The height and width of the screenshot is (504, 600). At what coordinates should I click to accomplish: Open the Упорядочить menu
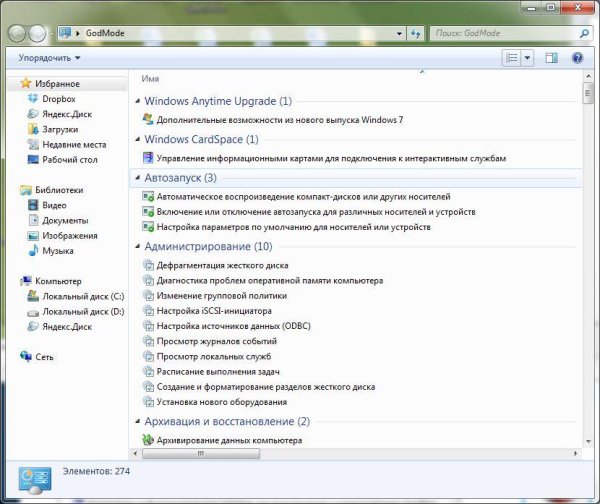coord(50,58)
